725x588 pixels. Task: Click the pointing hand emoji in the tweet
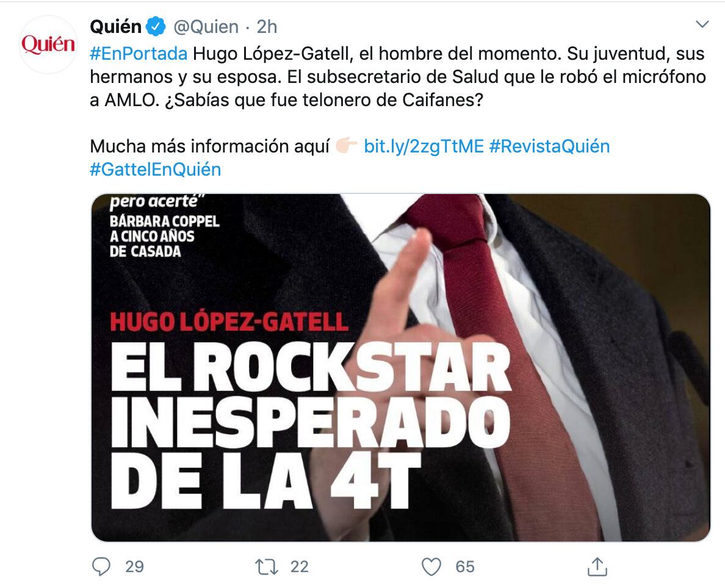pos(346,146)
